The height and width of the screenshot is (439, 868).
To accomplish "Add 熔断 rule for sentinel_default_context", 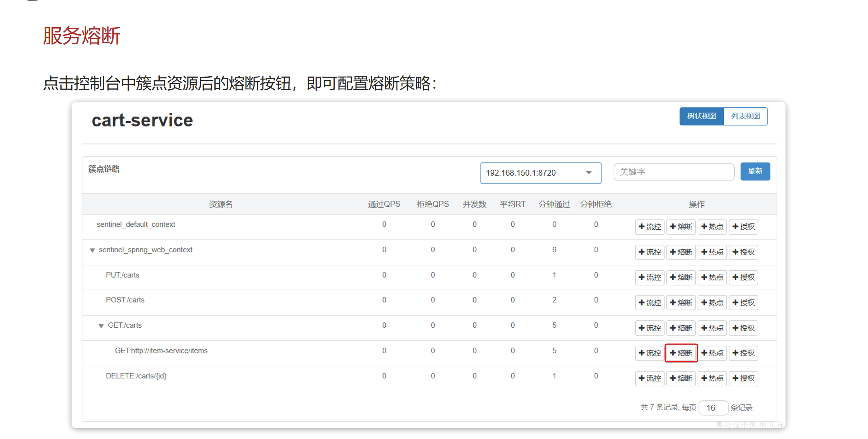I will pyautogui.click(x=681, y=227).
